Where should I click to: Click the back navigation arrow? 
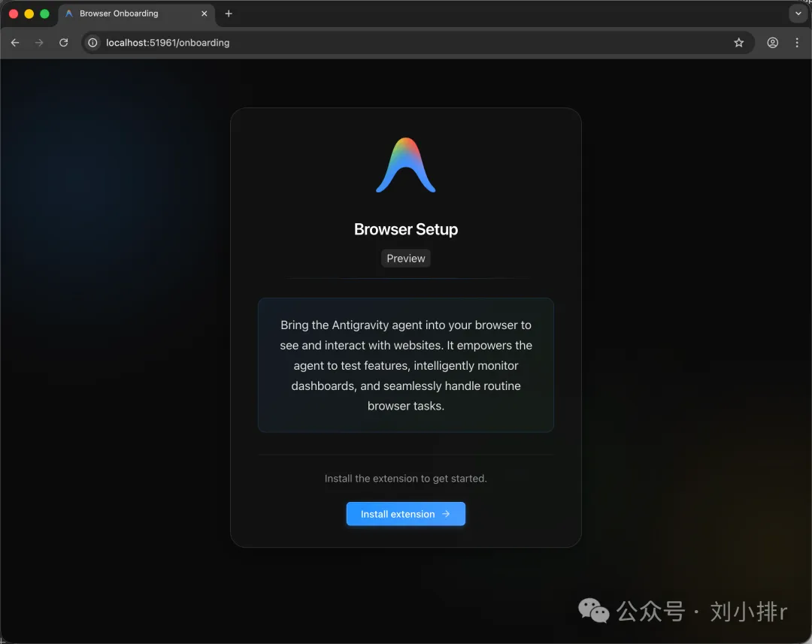(15, 43)
